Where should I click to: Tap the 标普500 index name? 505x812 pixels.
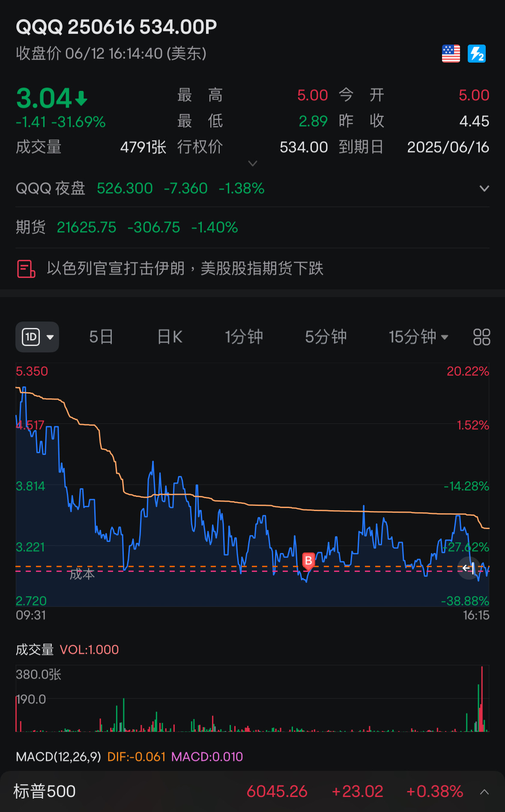45,791
